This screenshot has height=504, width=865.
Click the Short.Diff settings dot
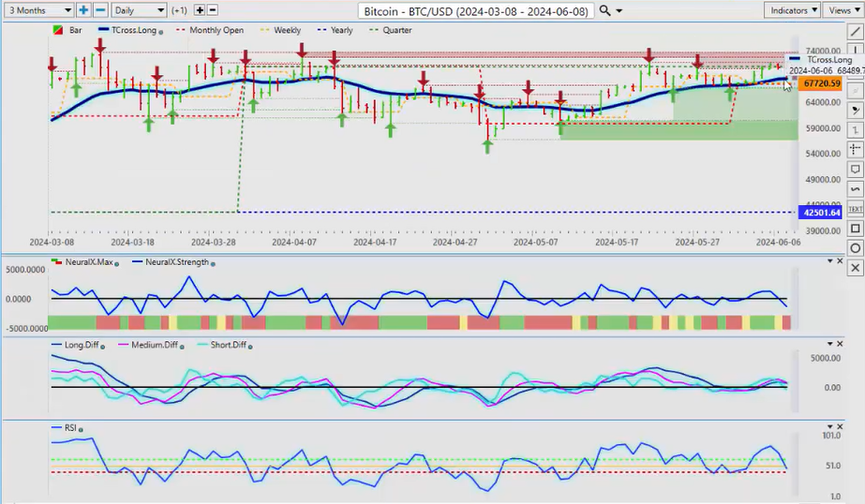point(250,347)
